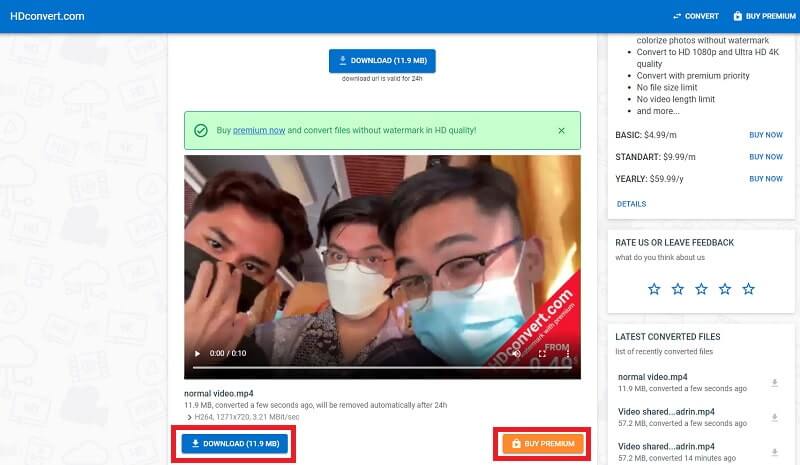Open BUY PREMIUM in the top header
This screenshot has width=800, height=465.
pos(764,16)
